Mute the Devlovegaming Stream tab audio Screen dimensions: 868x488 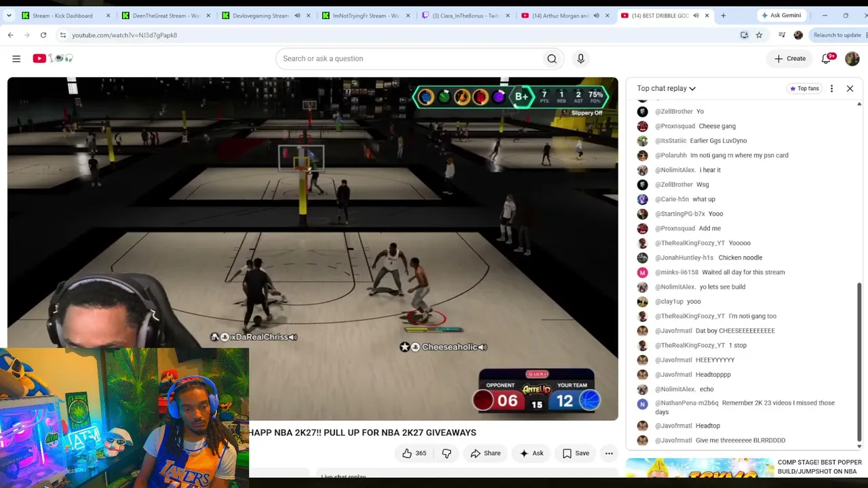[x=297, y=16]
